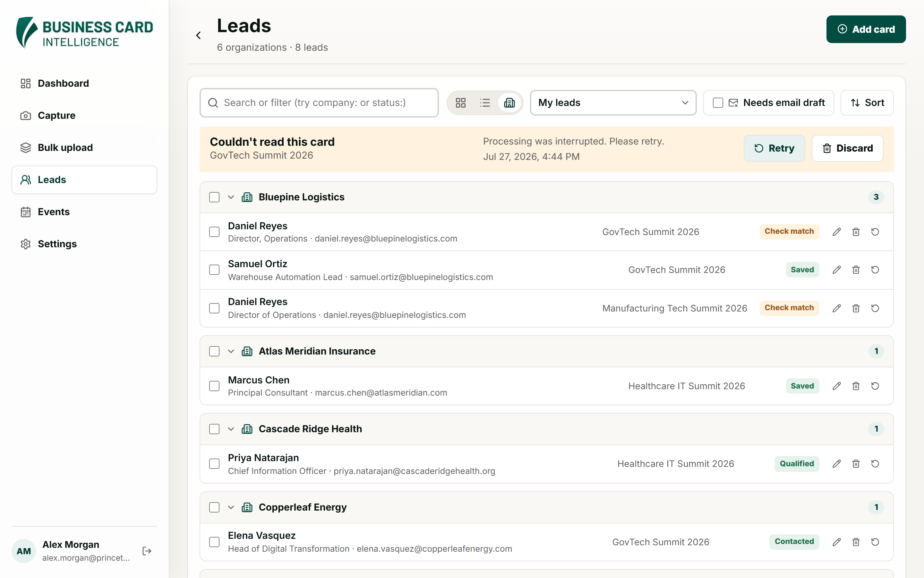The width and height of the screenshot is (924, 578).
Task: Select Copperleaf Energy group checkbox
Action: point(214,507)
